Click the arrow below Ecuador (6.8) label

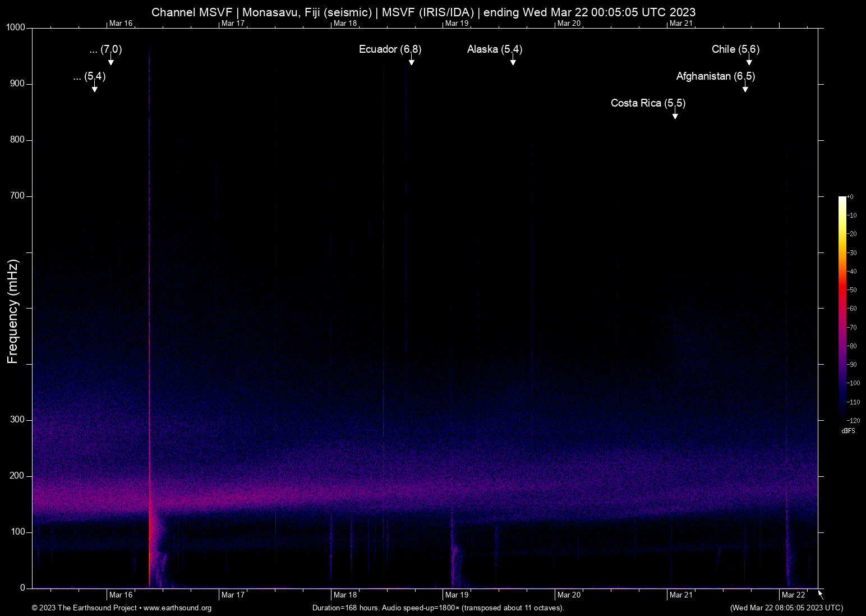point(411,61)
